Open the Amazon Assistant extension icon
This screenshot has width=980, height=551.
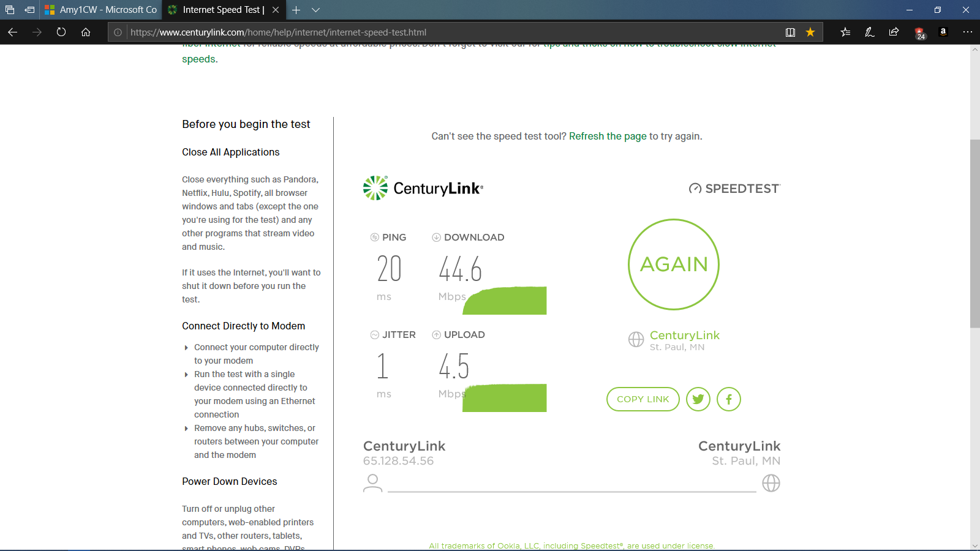943,32
